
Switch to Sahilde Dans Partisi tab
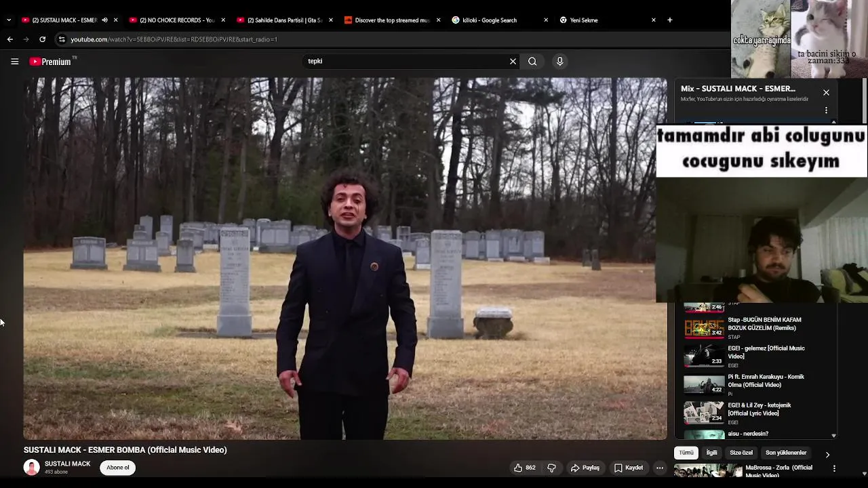pyautogui.click(x=284, y=20)
